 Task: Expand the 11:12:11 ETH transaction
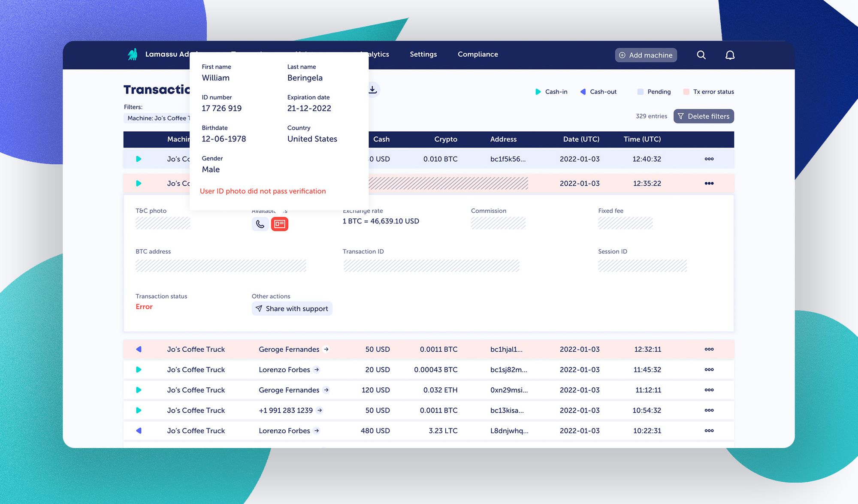pyautogui.click(x=709, y=390)
